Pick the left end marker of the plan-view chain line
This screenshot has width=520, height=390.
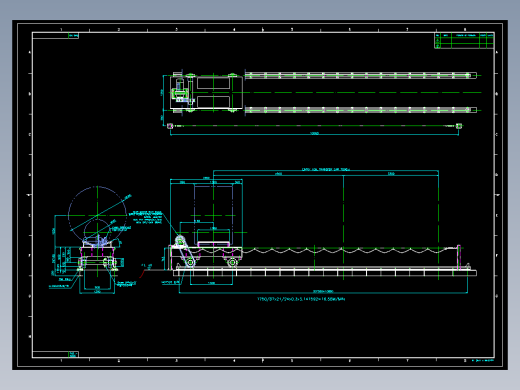[170, 126]
